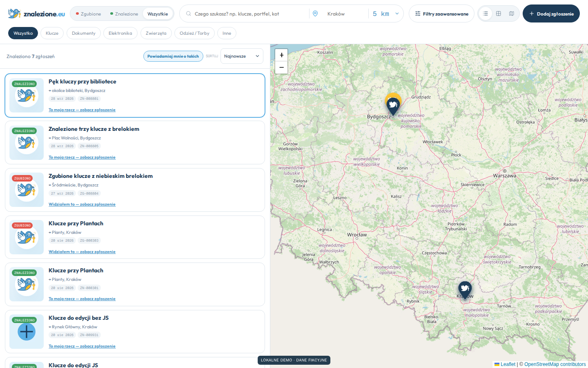This screenshot has height=368, width=588.
Task: Focus the 'Czego szukasz?' search field
Action: 249,13
